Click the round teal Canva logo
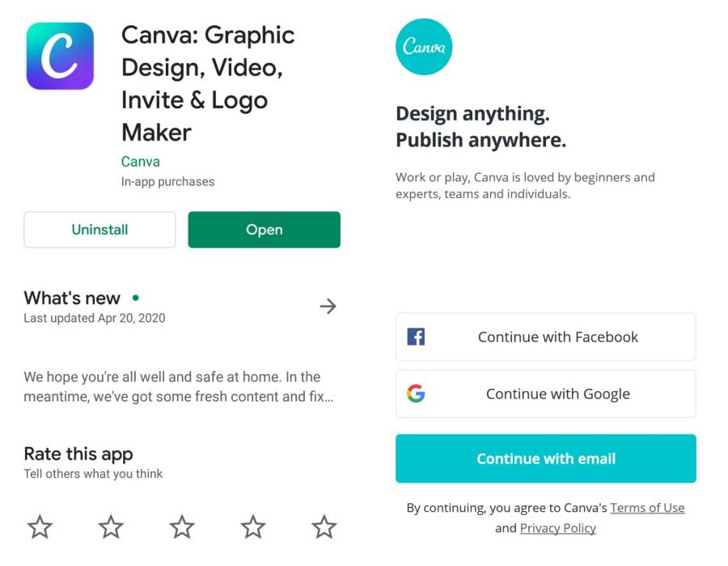Image resolution: width=728 pixels, height=566 pixels. point(424,47)
